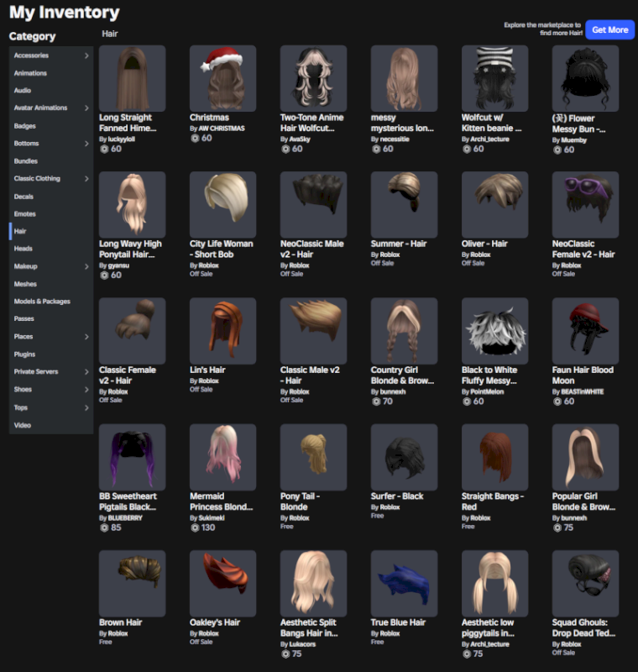Open creator Muemby's profile link
638x672 pixels.
coord(573,139)
